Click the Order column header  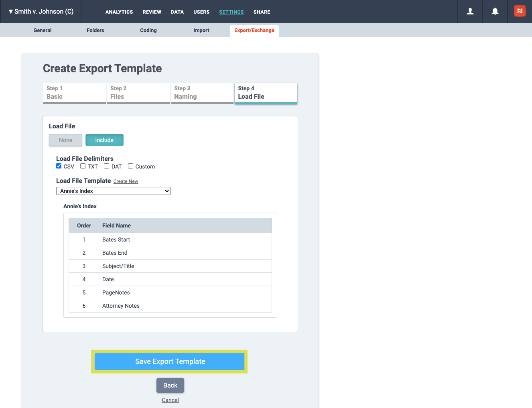tap(84, 225)
